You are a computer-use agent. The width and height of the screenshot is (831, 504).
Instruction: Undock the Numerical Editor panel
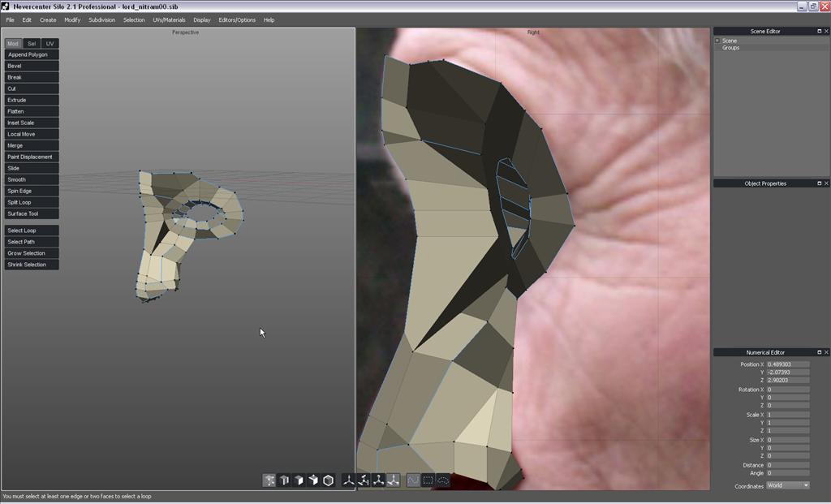tap(819, 352)
